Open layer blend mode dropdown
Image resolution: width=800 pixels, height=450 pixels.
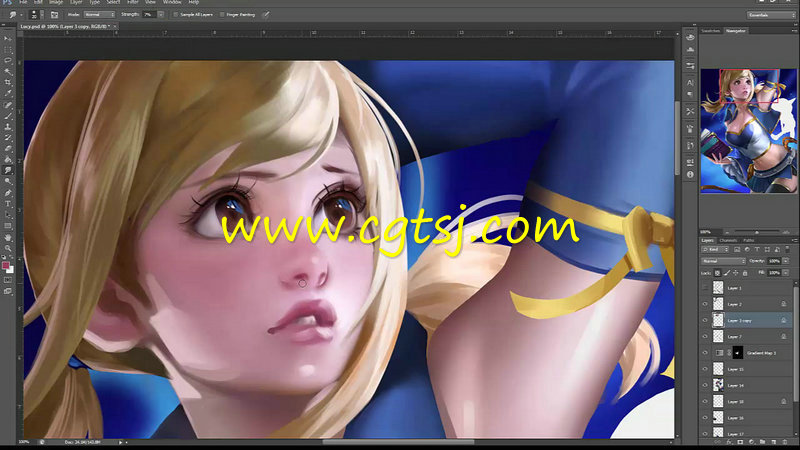coord(723,261)
